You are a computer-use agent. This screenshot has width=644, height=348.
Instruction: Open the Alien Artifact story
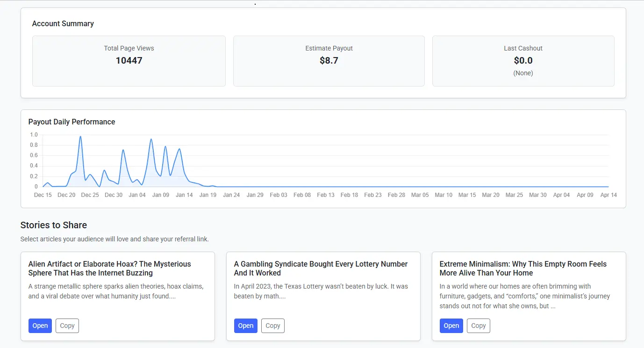tap(40, 326)
